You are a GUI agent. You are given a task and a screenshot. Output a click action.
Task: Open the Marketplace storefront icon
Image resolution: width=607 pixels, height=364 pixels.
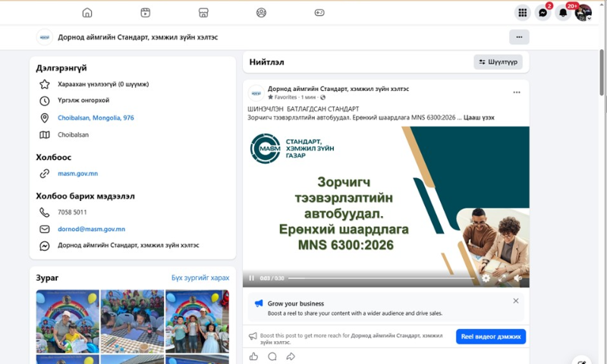coord(203,13)
